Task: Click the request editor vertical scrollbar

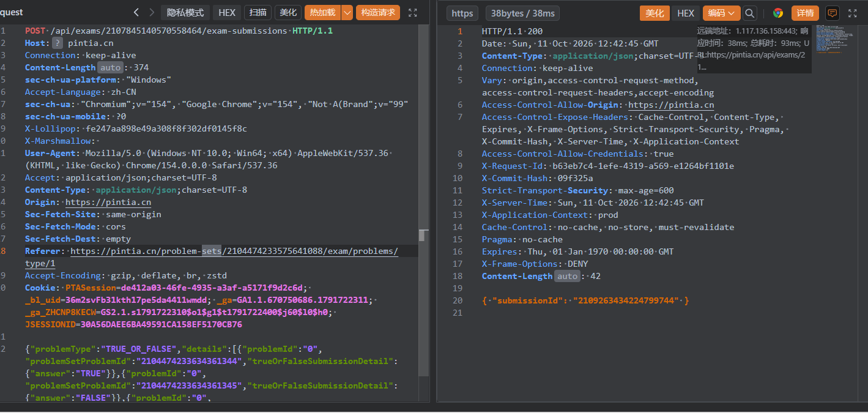Action: (423, 235)
